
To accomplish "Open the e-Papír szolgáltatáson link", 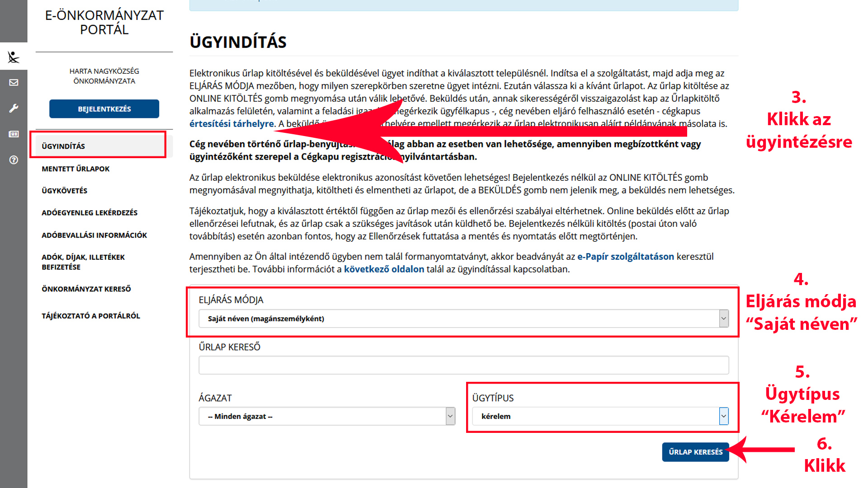I will click(626, 257).
